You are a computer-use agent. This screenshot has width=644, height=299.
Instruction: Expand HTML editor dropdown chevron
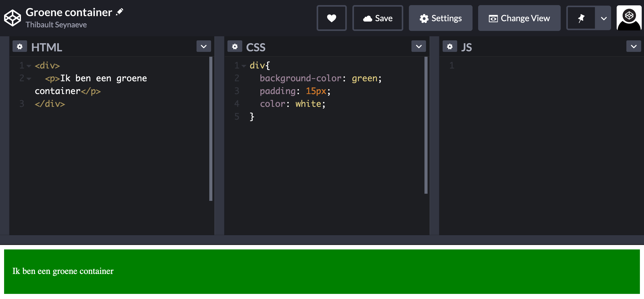204,47
